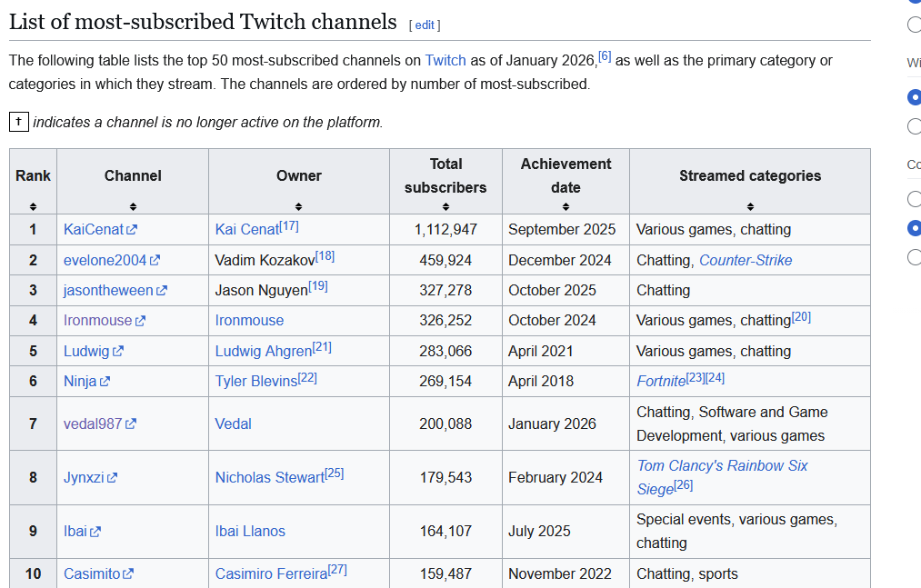Open Ironmouse owner article link
This screenshot has height=588, width=921.
click(249, 320)
